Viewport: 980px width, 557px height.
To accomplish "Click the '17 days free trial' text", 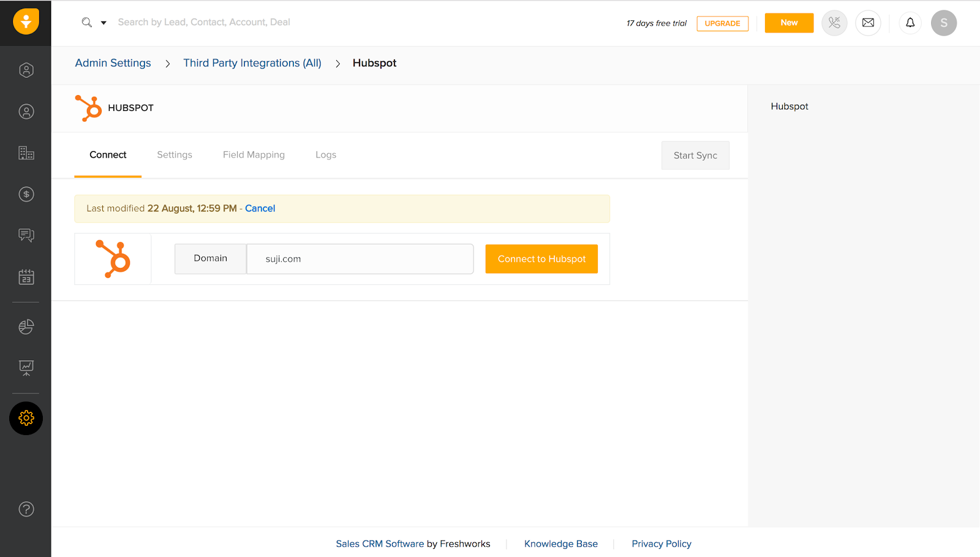I will click(657, 23).
